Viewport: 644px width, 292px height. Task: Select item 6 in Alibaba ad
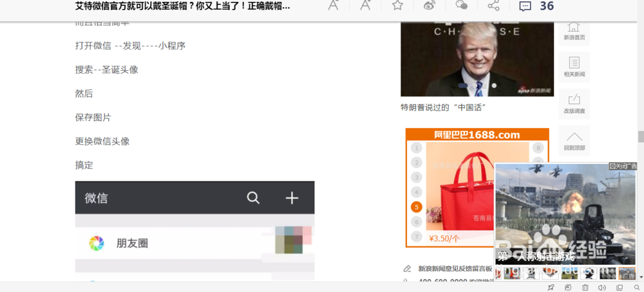pos(417,222)
